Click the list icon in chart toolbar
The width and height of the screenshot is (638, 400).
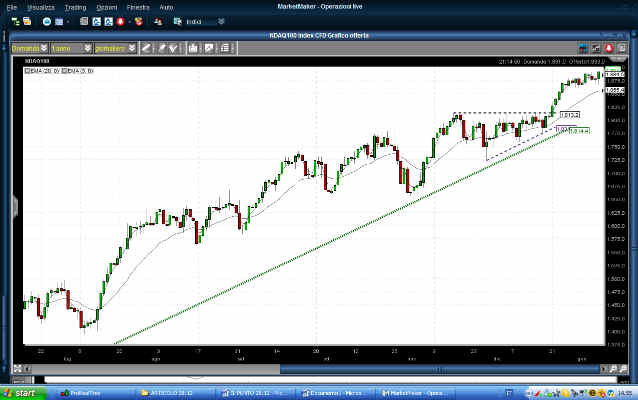click(224, 47)
